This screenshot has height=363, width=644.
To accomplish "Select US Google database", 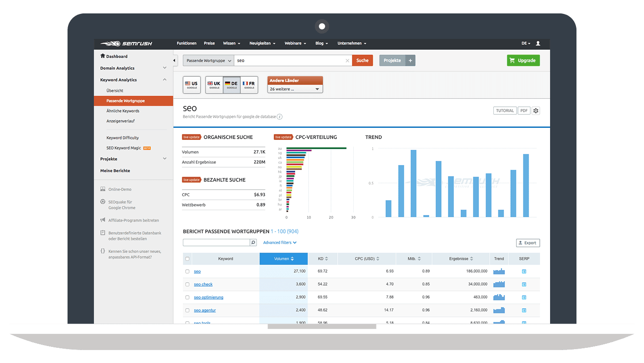I will [x=191, y=85].
